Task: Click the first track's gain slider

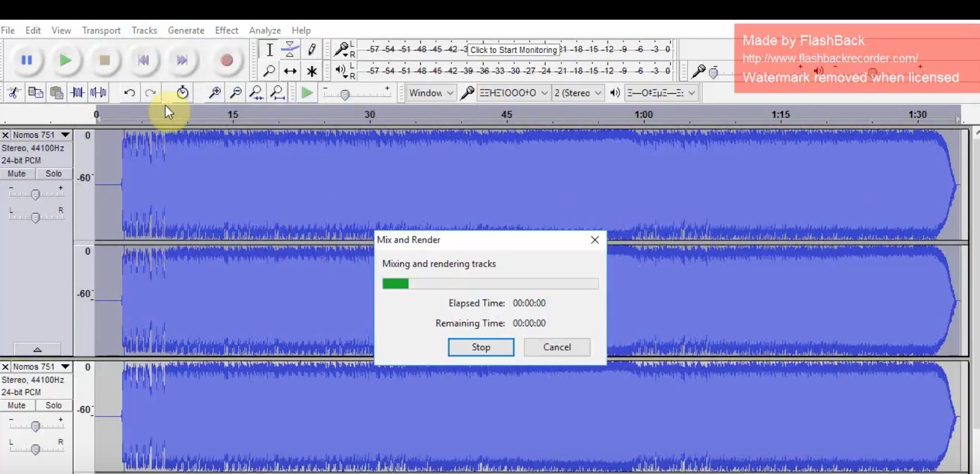Action: 35,195
